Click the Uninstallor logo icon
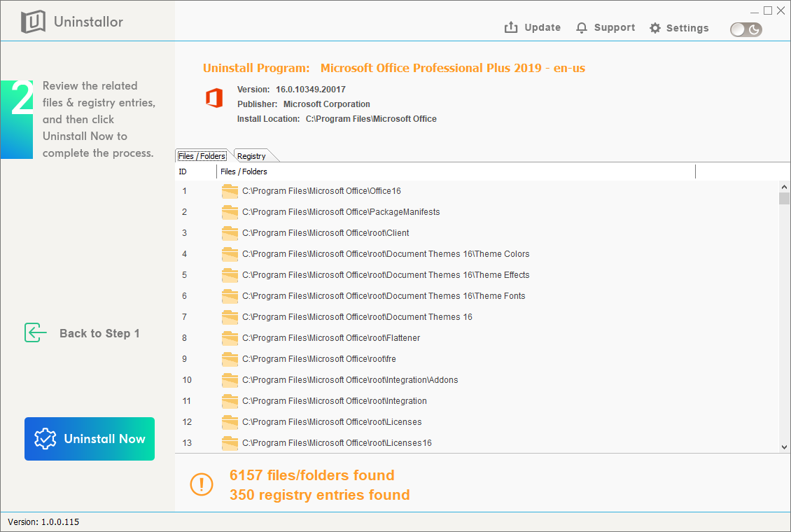 tap(33, 22)
